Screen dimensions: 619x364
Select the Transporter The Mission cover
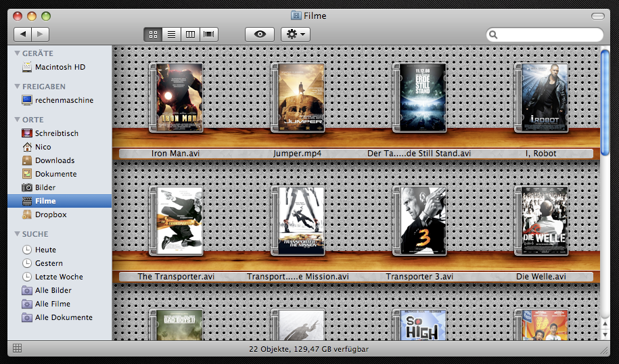click(298, 221)
